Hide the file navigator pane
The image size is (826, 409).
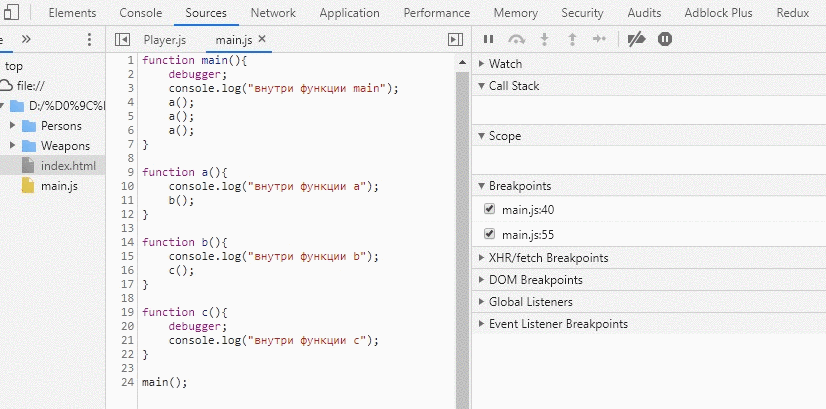(123, 39)
